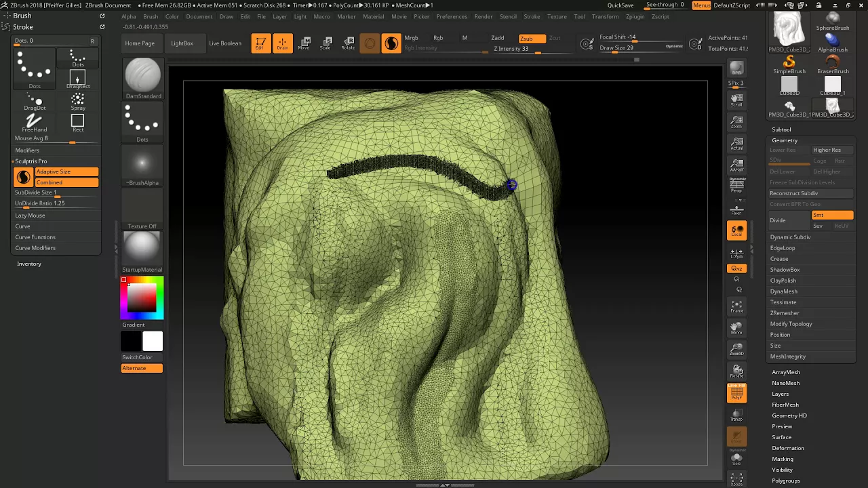The height and width of the screenshot is (488, 868).
Task: Select the Spray stroke type
Action: [78, 102]
